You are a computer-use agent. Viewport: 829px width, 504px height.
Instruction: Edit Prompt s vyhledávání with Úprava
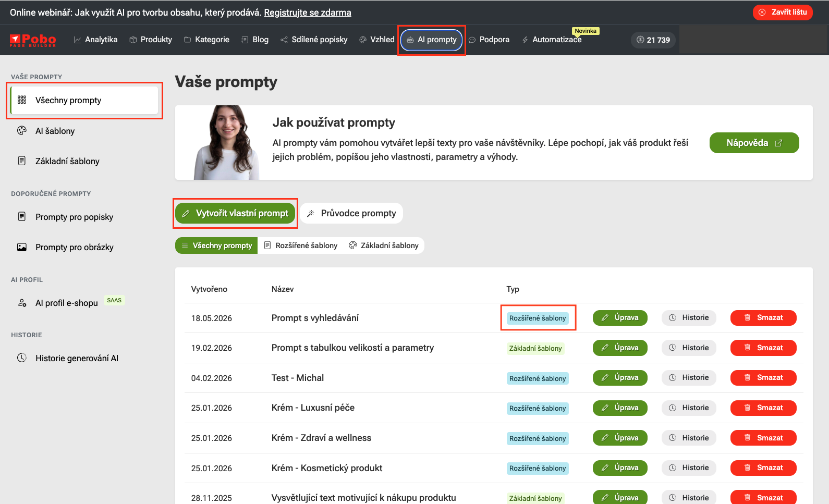[x=620, y=318]
